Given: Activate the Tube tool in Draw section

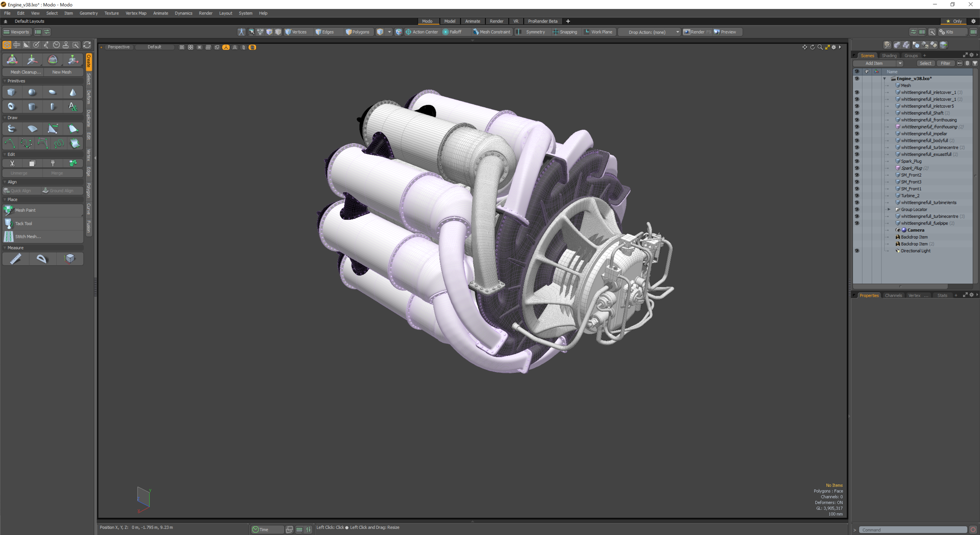Looking at the screenshot, I should point(11,128).
